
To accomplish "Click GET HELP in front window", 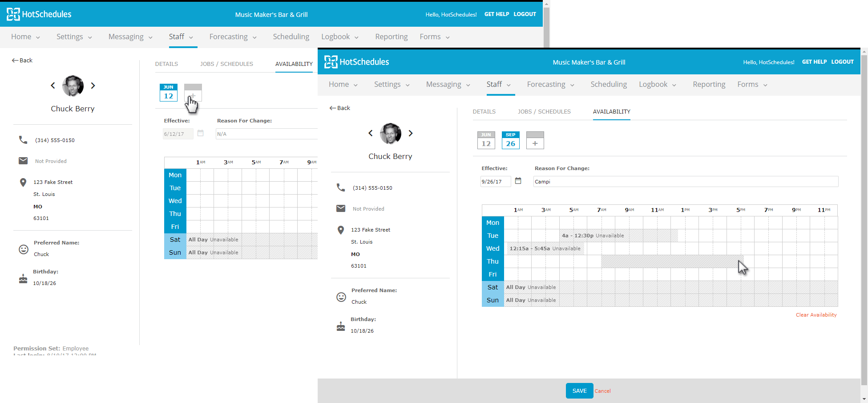I will tap(814, 62).
